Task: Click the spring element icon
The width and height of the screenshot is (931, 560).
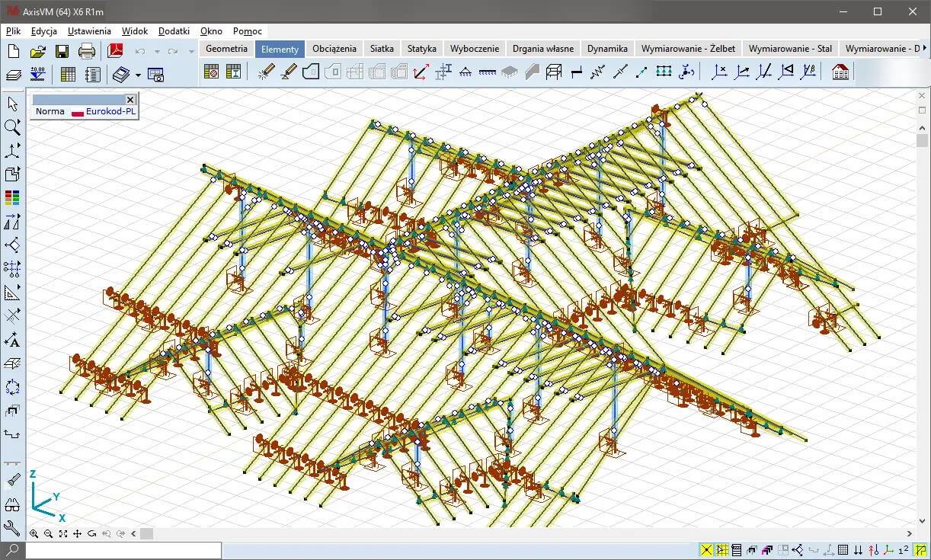Action: pos(598,72)
